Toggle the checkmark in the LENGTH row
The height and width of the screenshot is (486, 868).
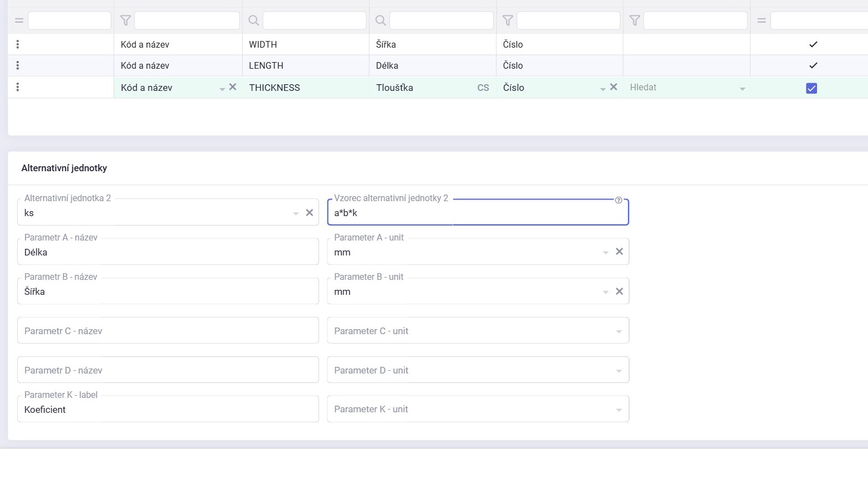813,65
